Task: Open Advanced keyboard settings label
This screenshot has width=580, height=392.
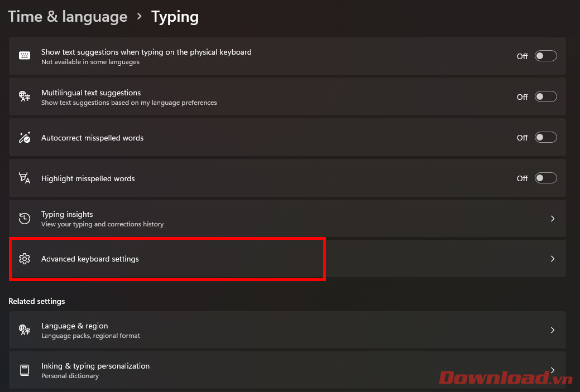Action: [90, 259]
